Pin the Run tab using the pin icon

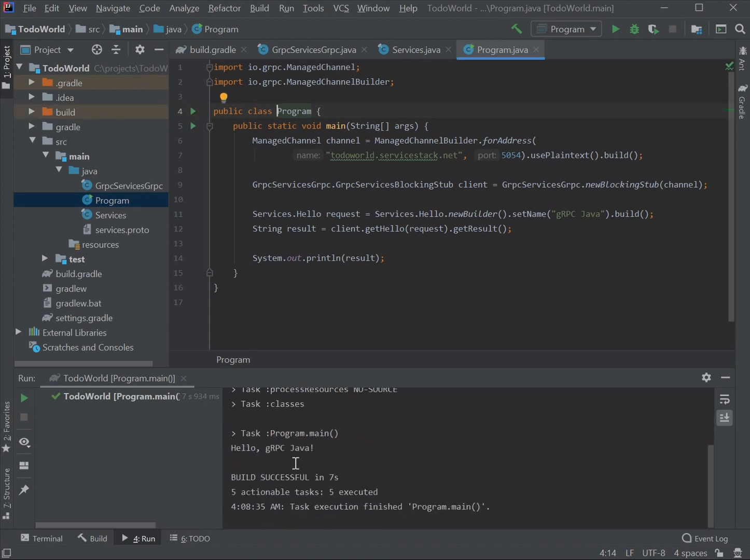(x=24, y=490)
